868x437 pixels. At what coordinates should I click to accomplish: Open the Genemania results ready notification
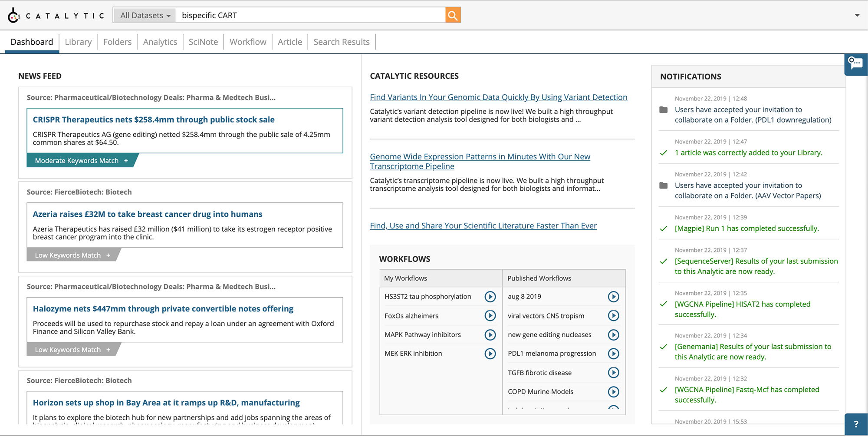point(753,352)
